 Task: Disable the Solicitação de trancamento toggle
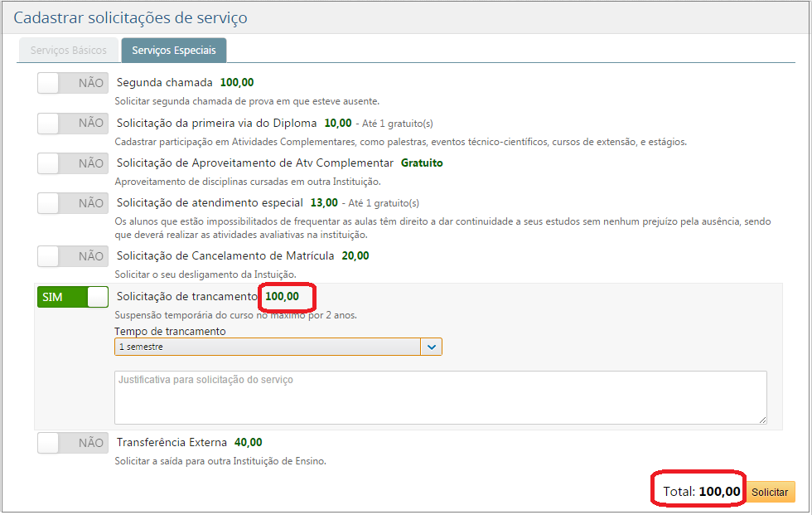pyautogui.click(x=72, y=296)
